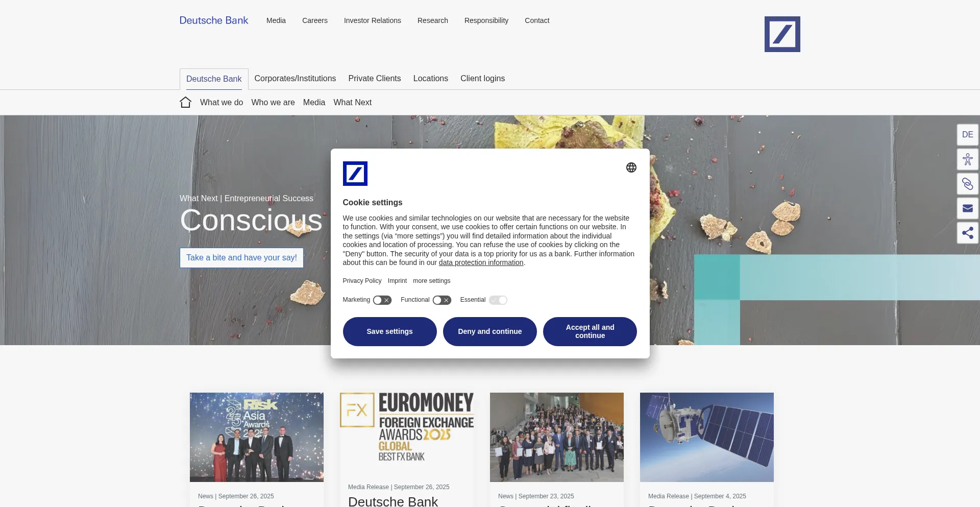This screenshot has height=507, width=980.
Task: Open Investor Relations in top menu
Action: coord(372,20)
